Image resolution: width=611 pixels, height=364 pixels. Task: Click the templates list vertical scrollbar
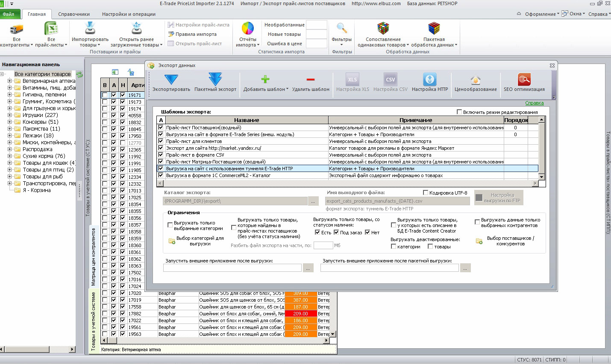(x=542, y=148)
